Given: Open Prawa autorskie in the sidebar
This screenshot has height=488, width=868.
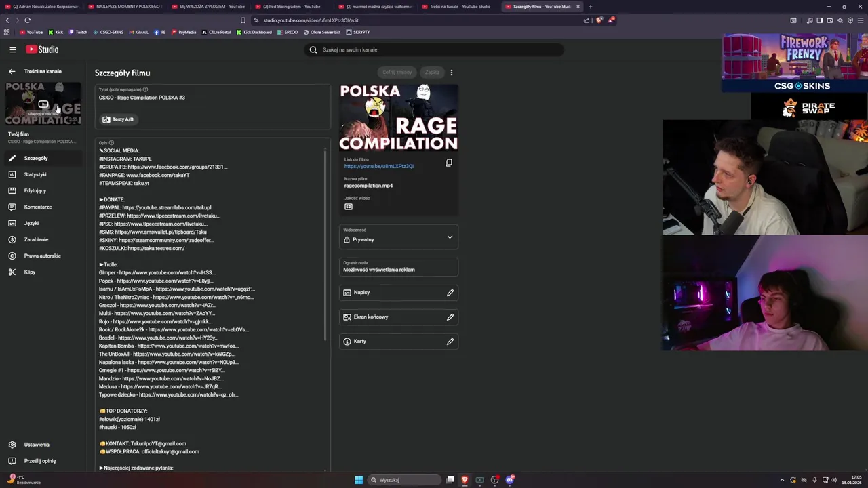Looking at the screenshot, I should [x=42, y=256].
